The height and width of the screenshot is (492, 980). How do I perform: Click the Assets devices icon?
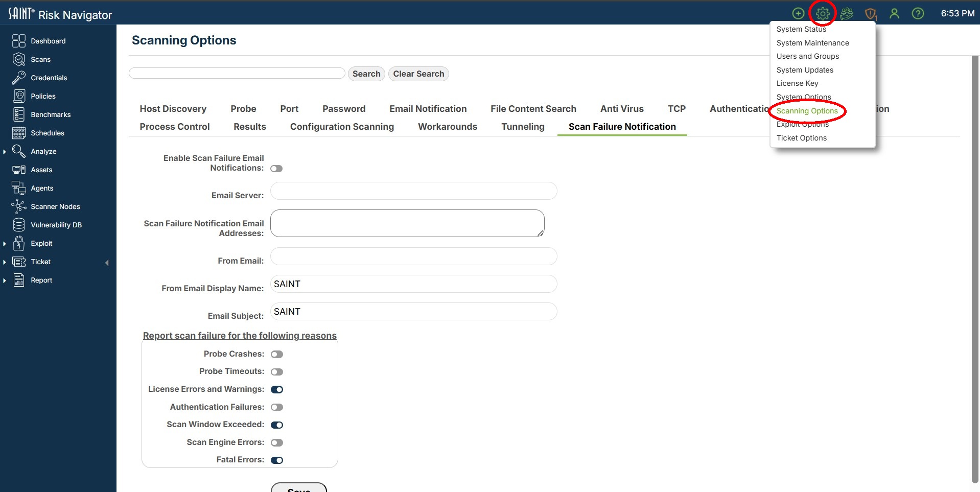click(19, 170)
